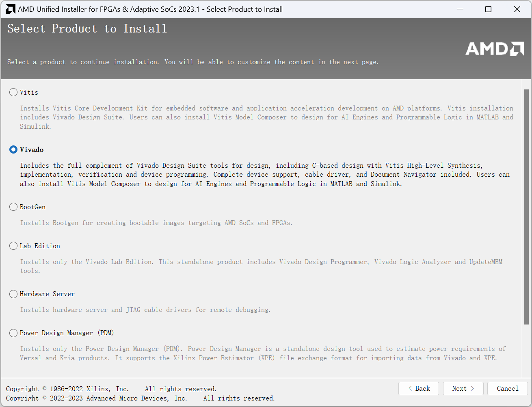Click the Select Product to Install heading
The image size is (532, 407).
point(87,28)
